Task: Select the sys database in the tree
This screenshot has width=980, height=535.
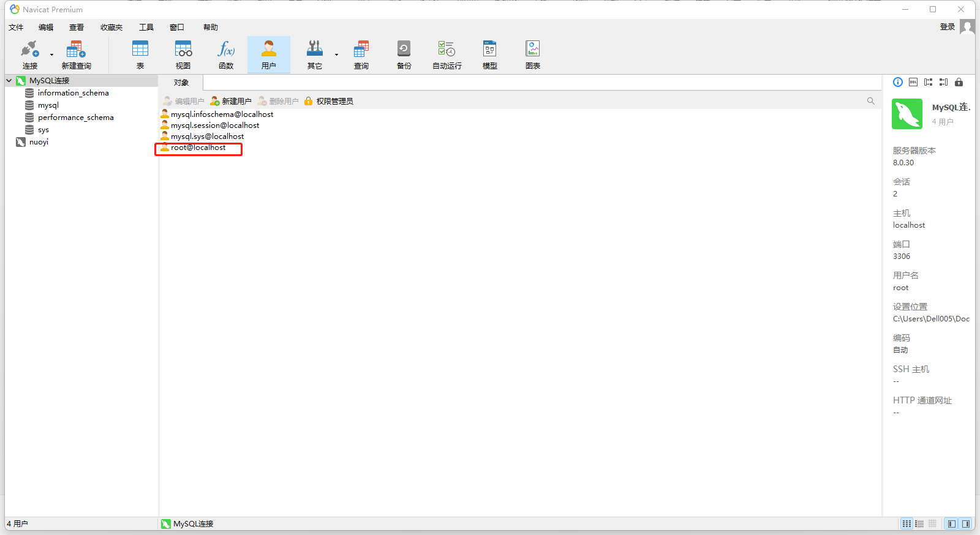Action: coord(43,130)
